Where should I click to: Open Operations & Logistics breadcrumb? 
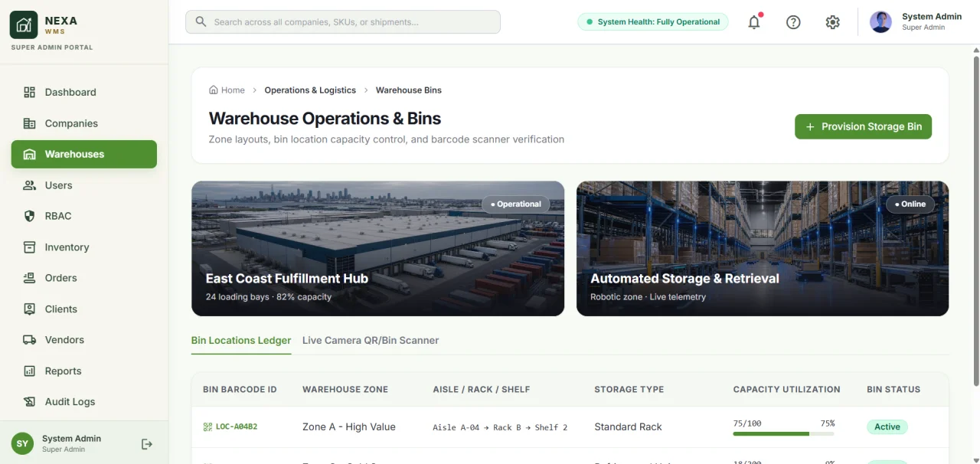(x=310, y=90)
